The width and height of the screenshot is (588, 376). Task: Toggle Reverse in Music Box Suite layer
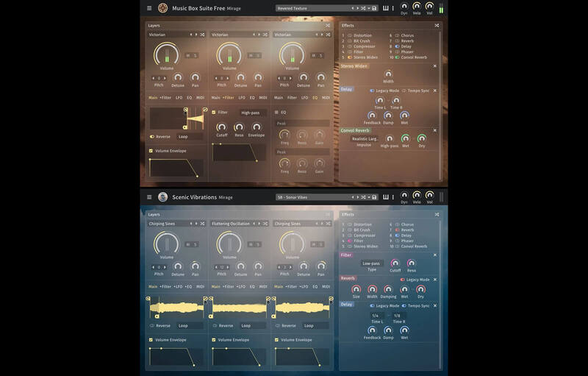[x=152, y=137]
